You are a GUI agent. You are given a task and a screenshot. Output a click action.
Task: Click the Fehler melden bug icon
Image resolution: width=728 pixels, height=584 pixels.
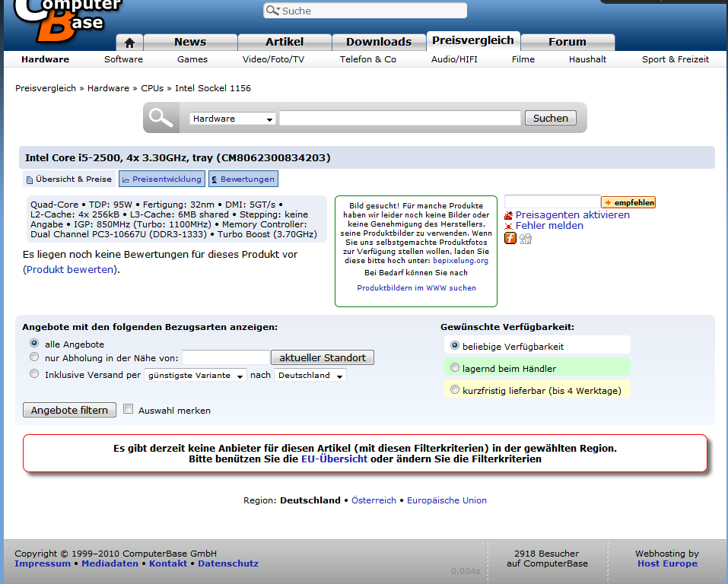(508, 226)
